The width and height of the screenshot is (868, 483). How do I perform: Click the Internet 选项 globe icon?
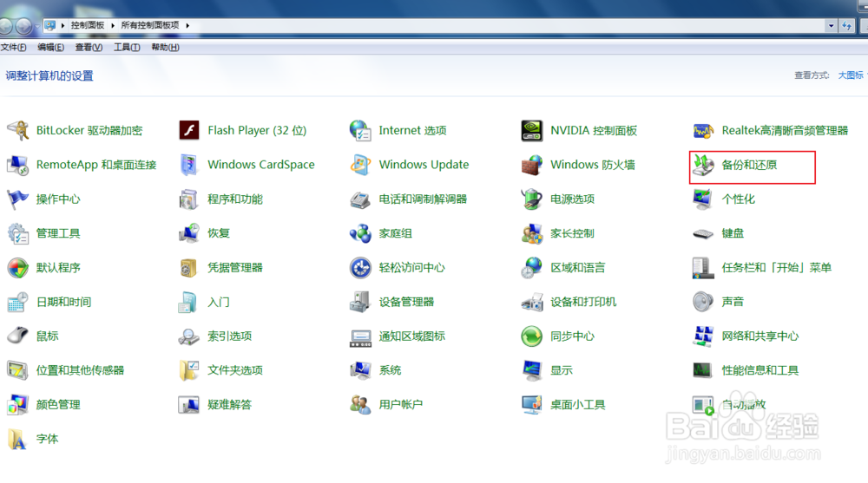(360, 131)
